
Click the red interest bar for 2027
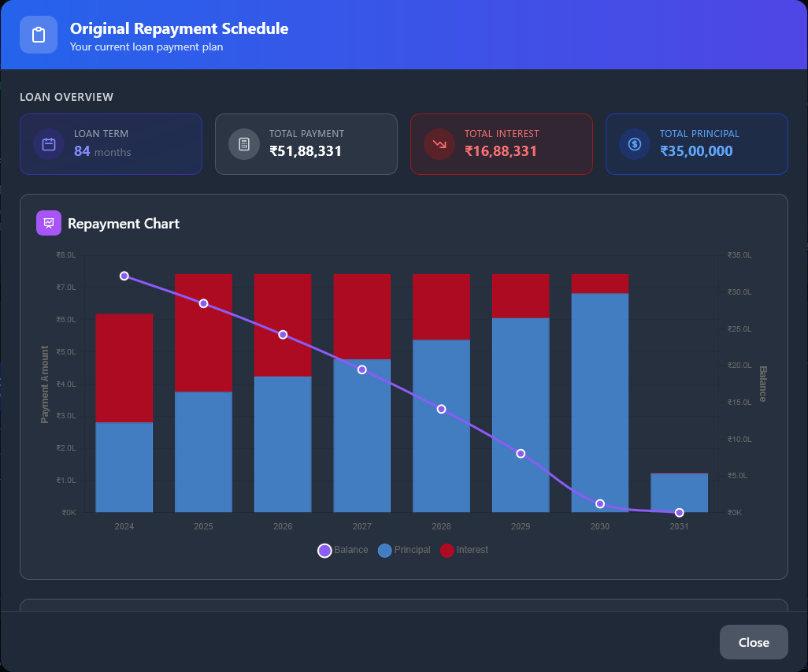(361, 315)
